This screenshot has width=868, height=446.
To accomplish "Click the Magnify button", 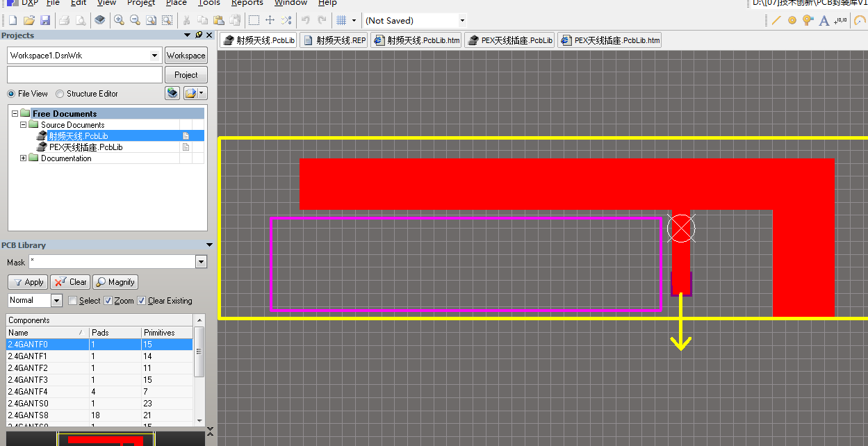I will pos(115,282).
